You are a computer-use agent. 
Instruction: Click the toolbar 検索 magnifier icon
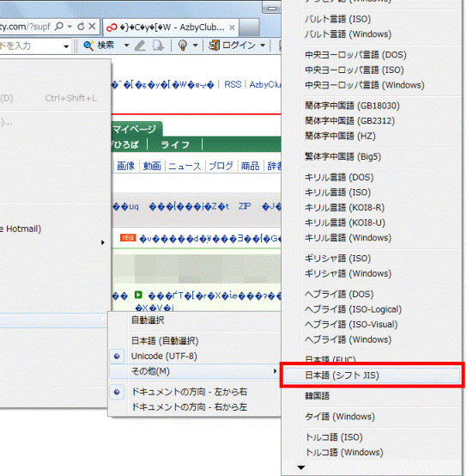88,46
